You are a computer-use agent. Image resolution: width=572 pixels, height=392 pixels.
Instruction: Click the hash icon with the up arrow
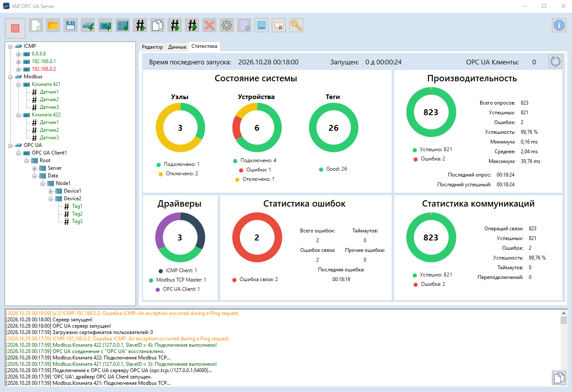click(x=175, y=25)
